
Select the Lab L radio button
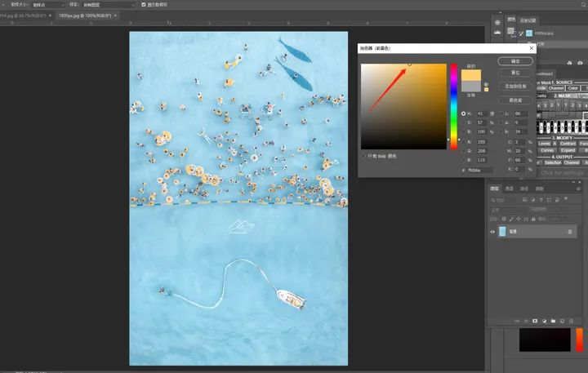point(501,113)
